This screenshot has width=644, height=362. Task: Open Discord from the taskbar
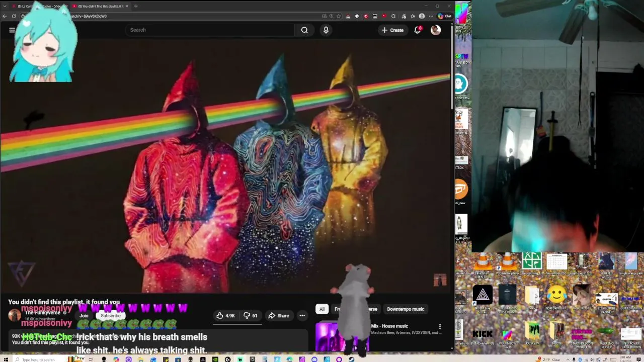[x=314, y=359]
